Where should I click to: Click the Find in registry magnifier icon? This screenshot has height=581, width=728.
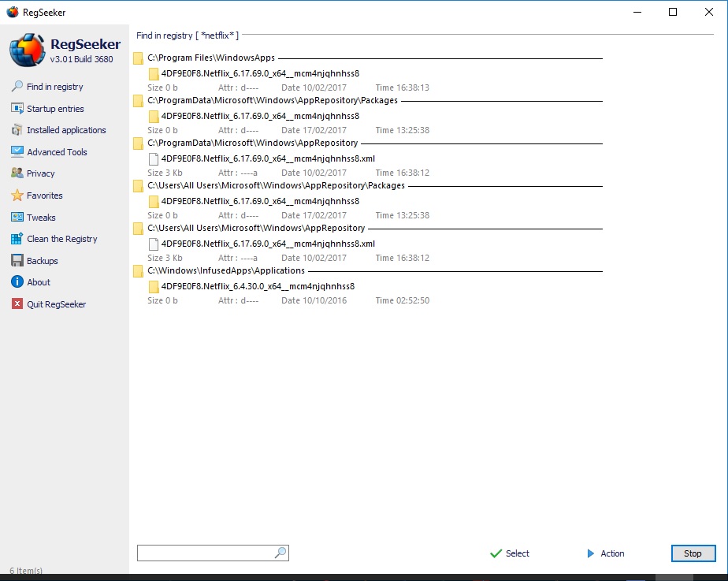17,87
